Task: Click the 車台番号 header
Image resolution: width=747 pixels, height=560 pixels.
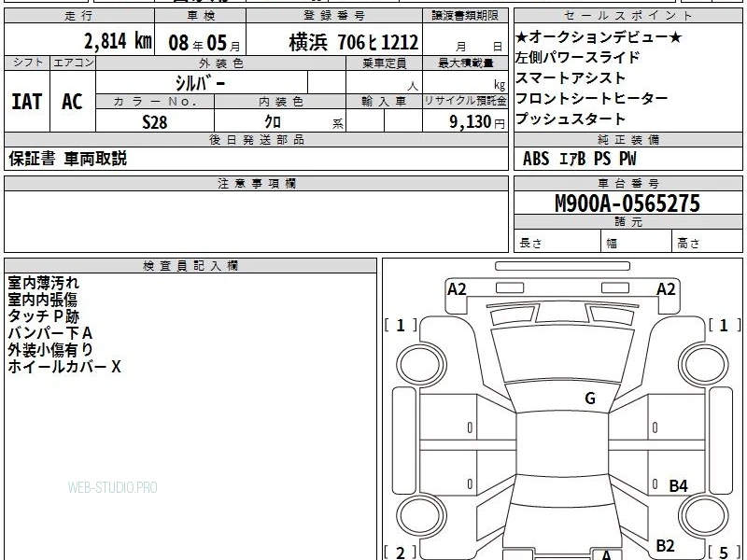Action: (x=627, y=184)
